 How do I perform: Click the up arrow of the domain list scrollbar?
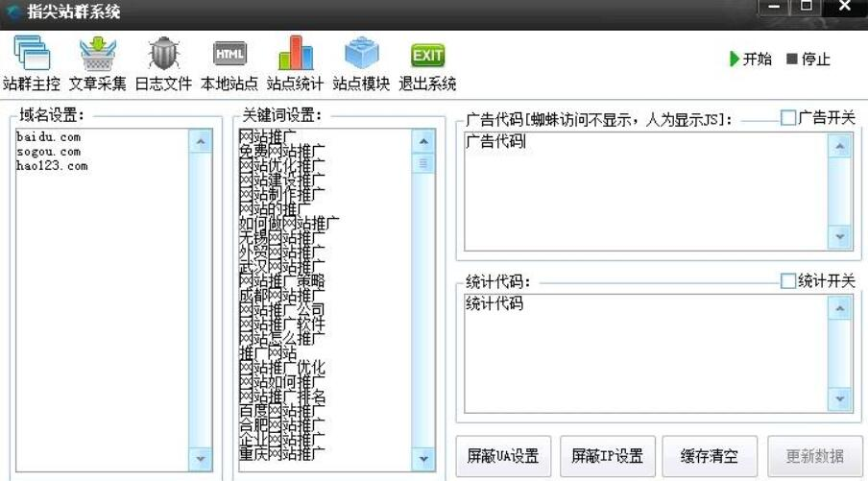[x=201, y=142]
